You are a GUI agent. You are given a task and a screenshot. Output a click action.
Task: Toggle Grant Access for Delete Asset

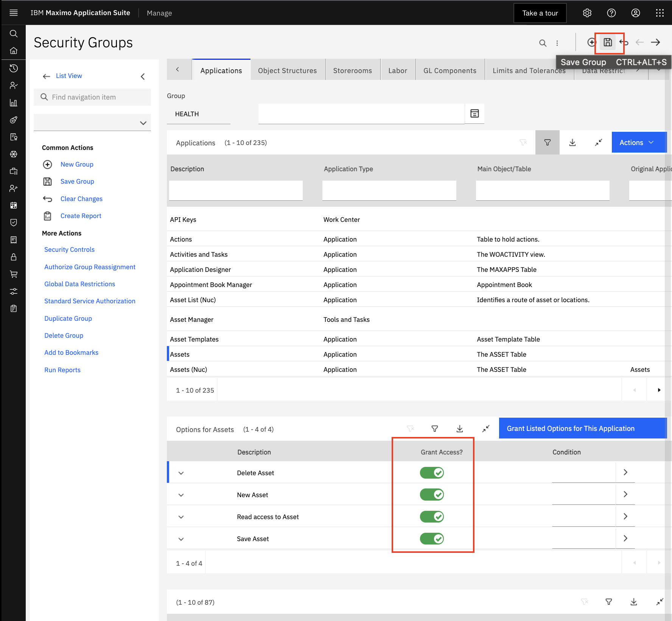432,473
